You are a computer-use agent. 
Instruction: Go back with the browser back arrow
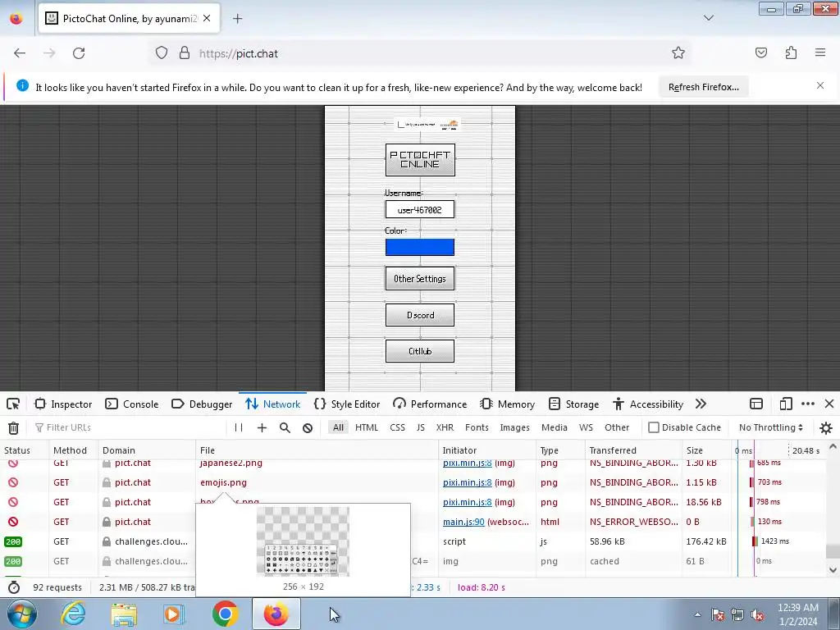click(20, 53)
